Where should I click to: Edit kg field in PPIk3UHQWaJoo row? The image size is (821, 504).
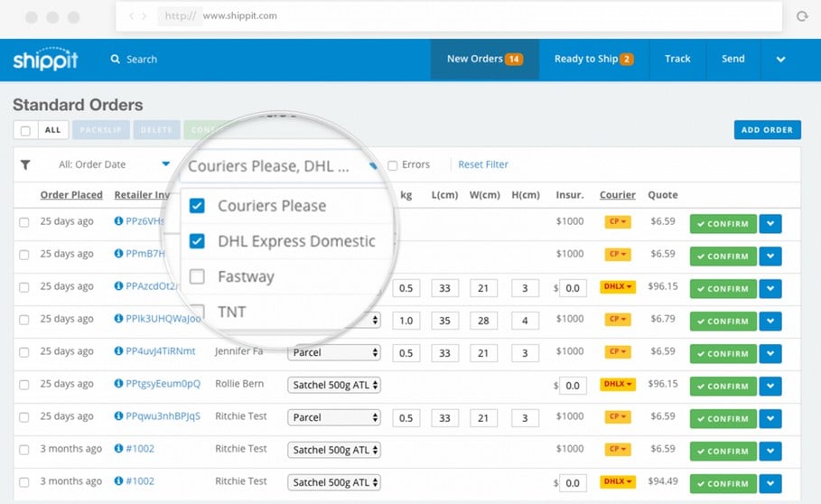pyautogui.click(x=406, y=321)
